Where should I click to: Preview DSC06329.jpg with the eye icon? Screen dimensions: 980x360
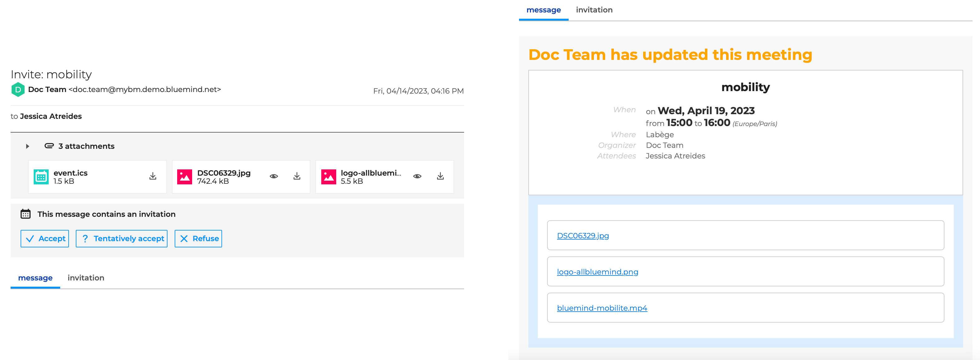coord(274,176)
